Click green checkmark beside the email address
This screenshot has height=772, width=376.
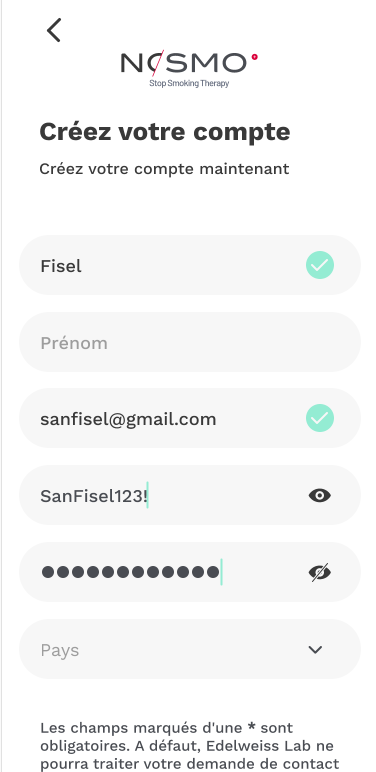[x=320, y=418]
